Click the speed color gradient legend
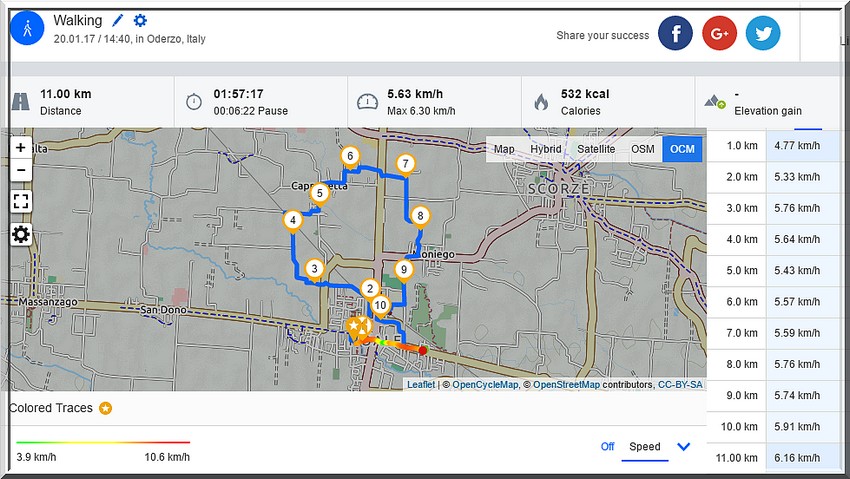Image resolution: width=850 pixels, height=479 pixels. (103, 443)
